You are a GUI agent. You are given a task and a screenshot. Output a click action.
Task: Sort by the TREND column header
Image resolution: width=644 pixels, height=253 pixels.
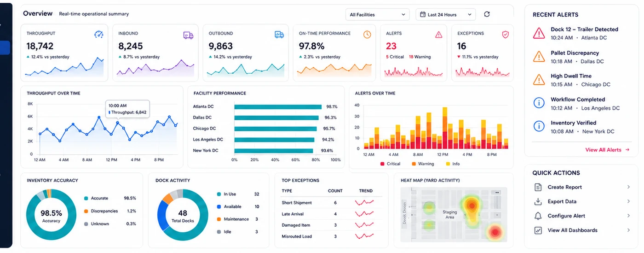(366, 191)
